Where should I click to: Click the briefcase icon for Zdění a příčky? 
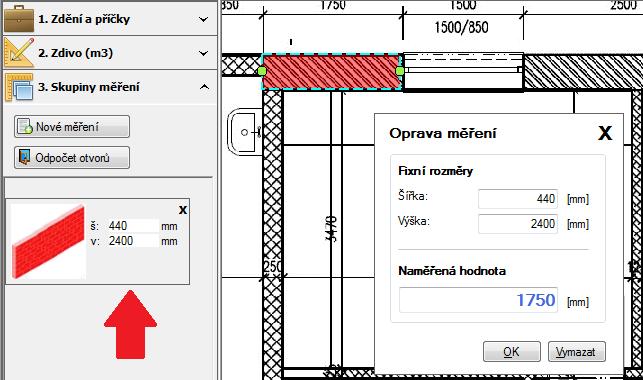[19, 19]
